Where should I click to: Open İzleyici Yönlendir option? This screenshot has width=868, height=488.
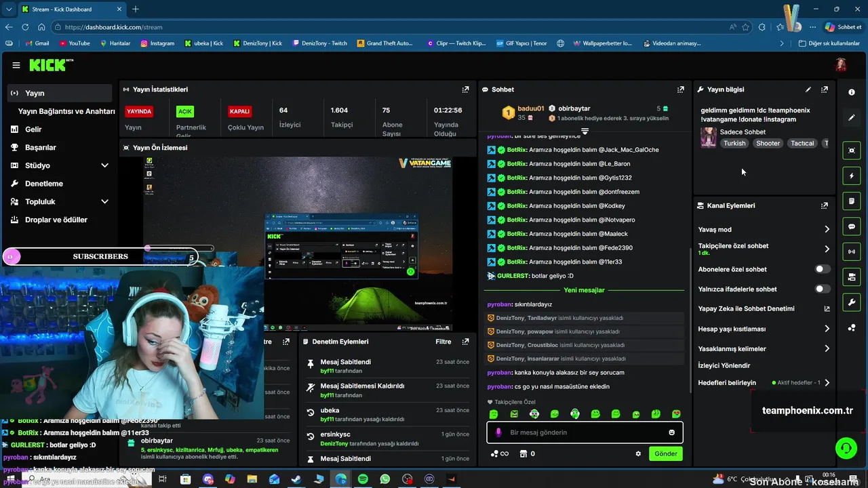tap(724, 365)
